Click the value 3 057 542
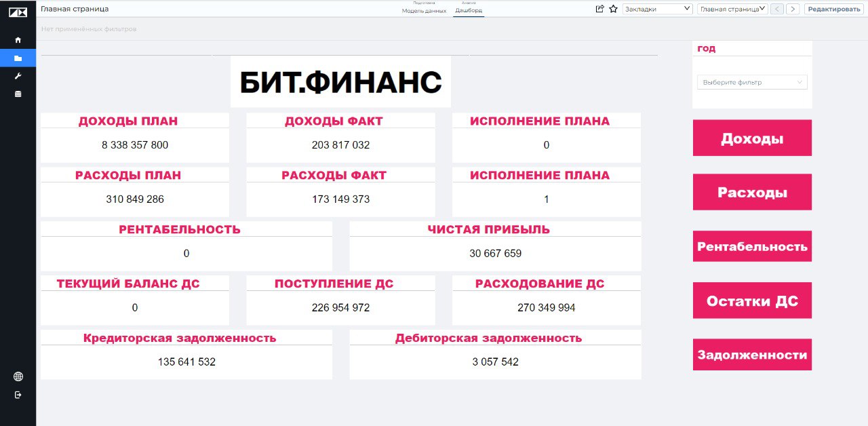 click(x=496, y=362)
